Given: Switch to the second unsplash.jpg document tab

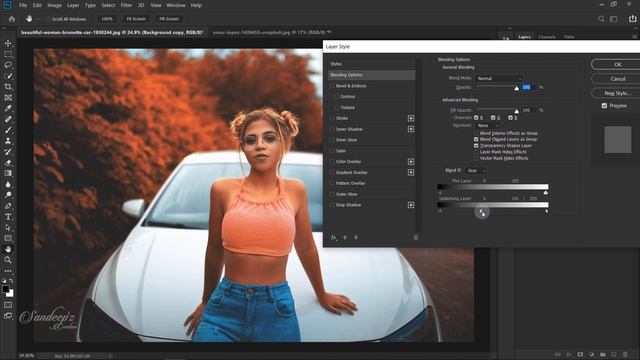Looking at the screenshot, I should 269,32.
